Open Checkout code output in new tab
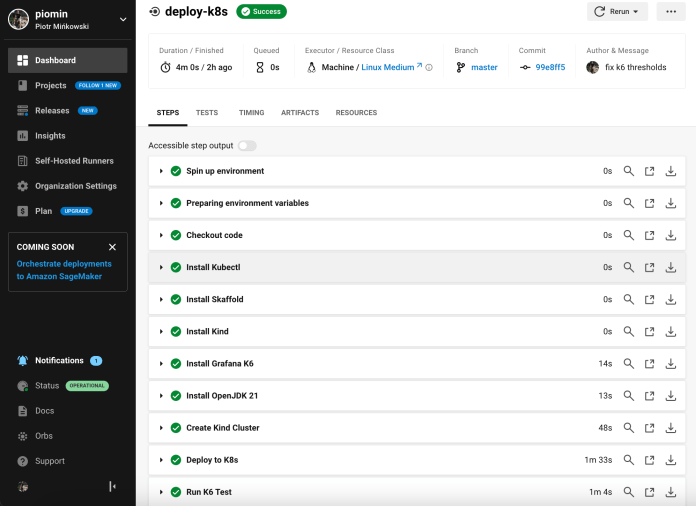 point(649,235)
